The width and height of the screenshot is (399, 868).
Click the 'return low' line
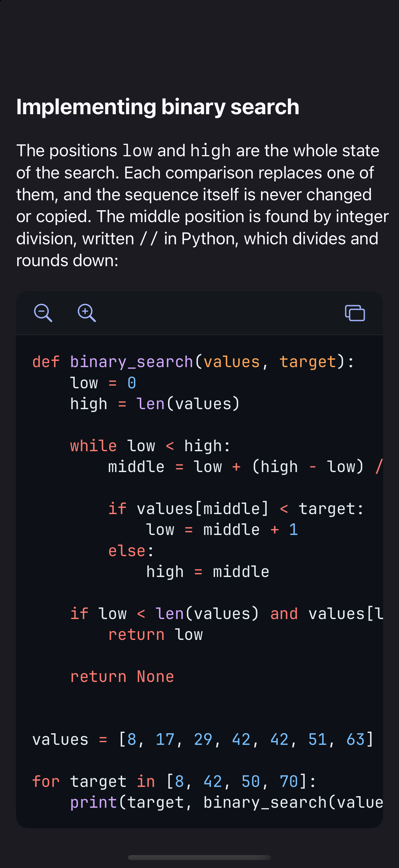click(x=155, y=635)
